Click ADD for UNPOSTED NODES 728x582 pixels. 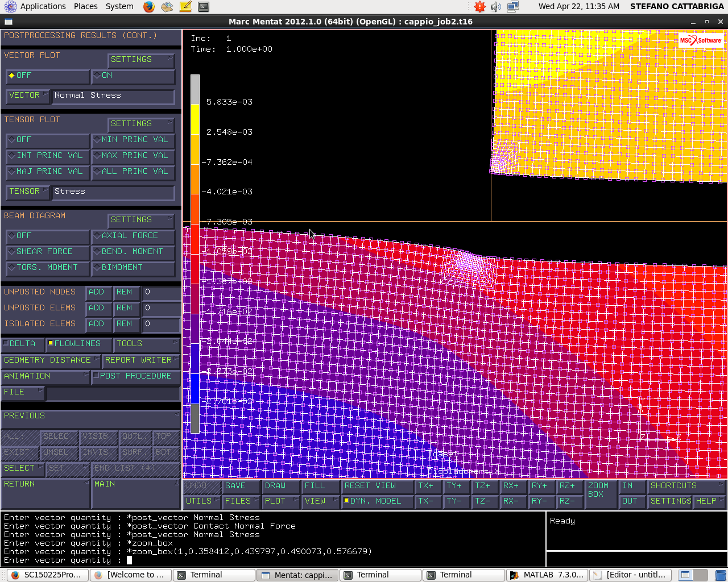click(x=98, y=292)
